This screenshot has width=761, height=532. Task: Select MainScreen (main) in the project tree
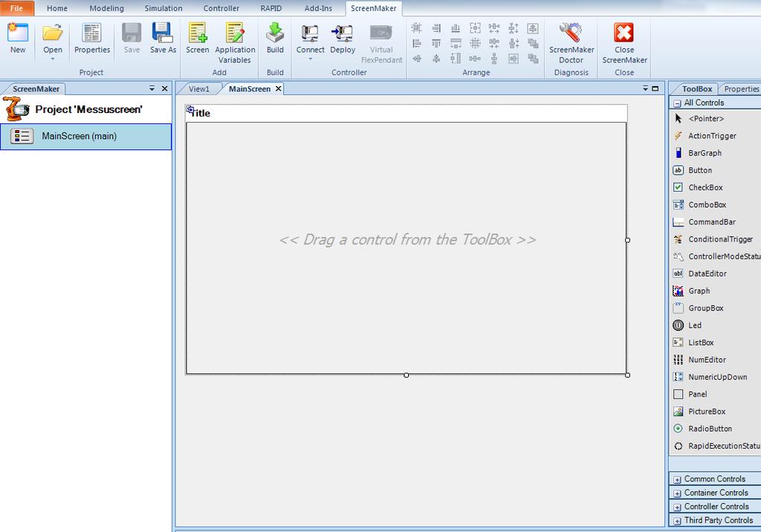86,137
